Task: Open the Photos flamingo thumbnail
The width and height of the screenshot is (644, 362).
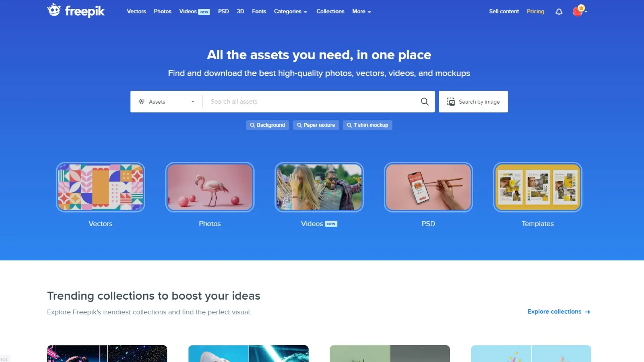Action: point(210,187)
